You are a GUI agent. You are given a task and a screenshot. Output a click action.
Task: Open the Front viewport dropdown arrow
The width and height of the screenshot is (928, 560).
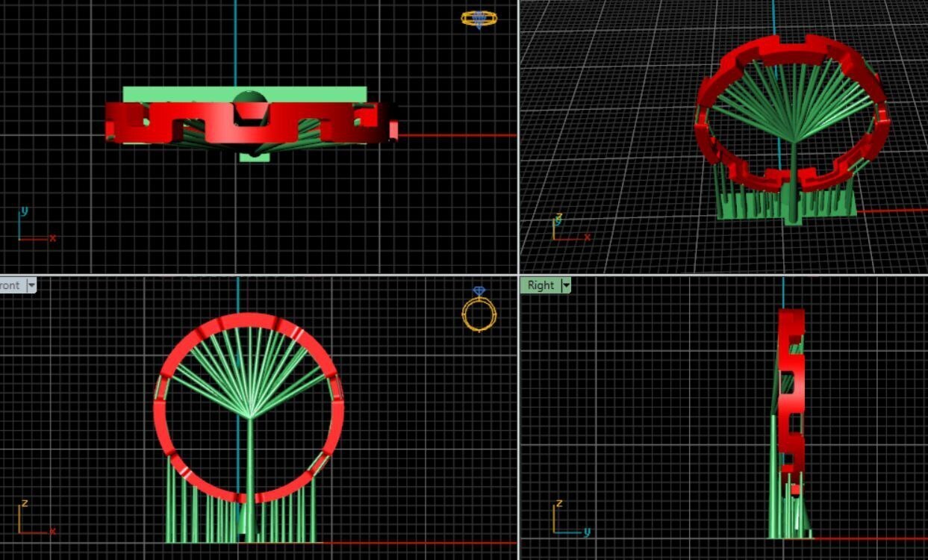[x=31, y=285]
